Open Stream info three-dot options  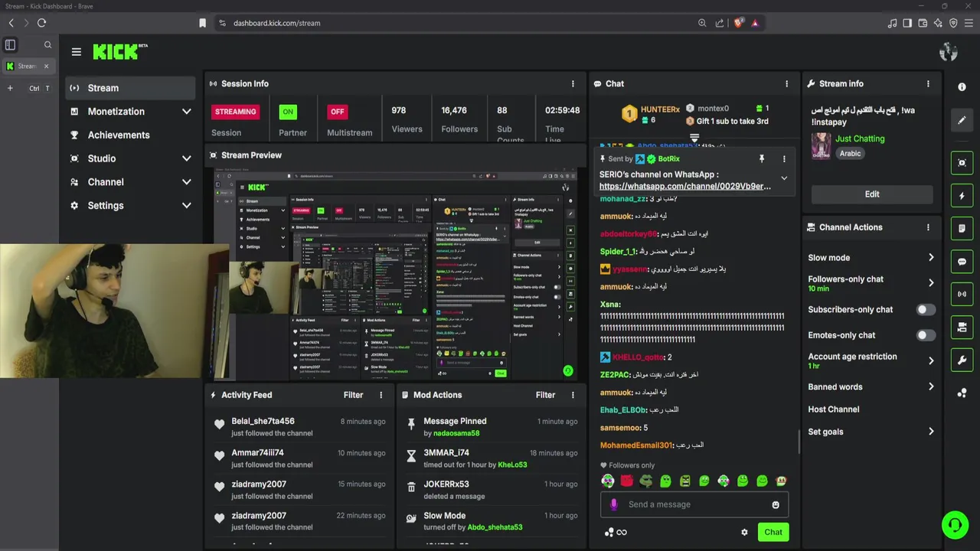coord(928,83)
